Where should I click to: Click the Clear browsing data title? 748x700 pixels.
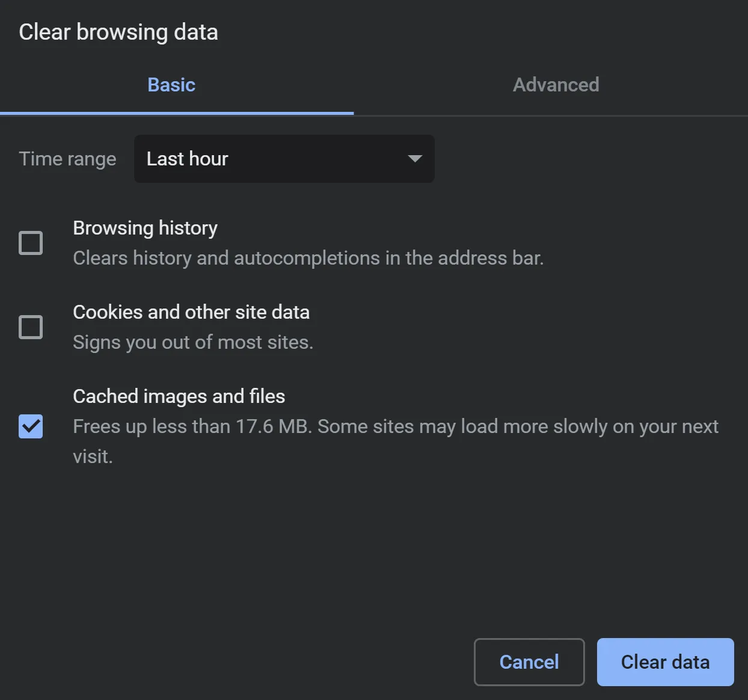tap(118, 32)
